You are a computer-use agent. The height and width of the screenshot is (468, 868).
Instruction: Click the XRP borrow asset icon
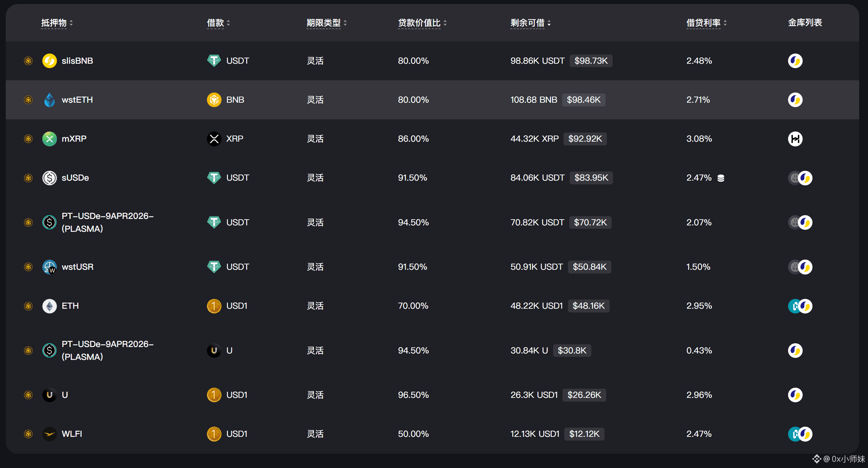pos(214,139)
